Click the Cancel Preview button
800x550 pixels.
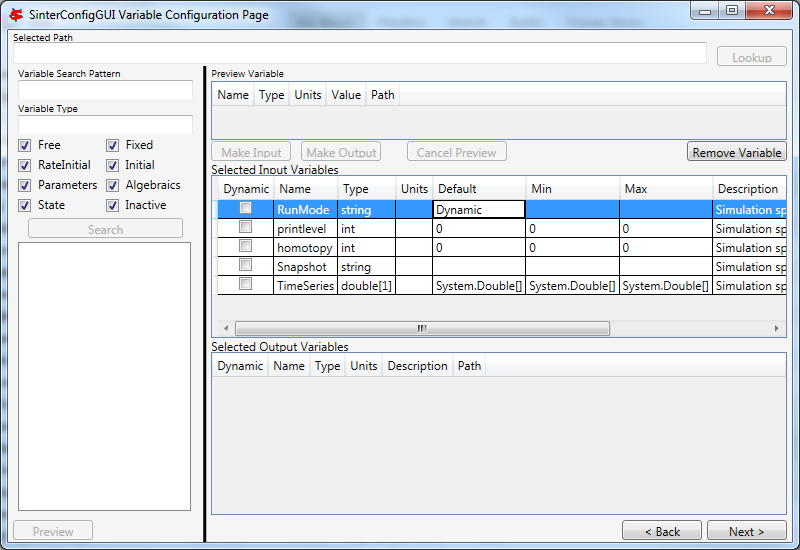(457, 152)
